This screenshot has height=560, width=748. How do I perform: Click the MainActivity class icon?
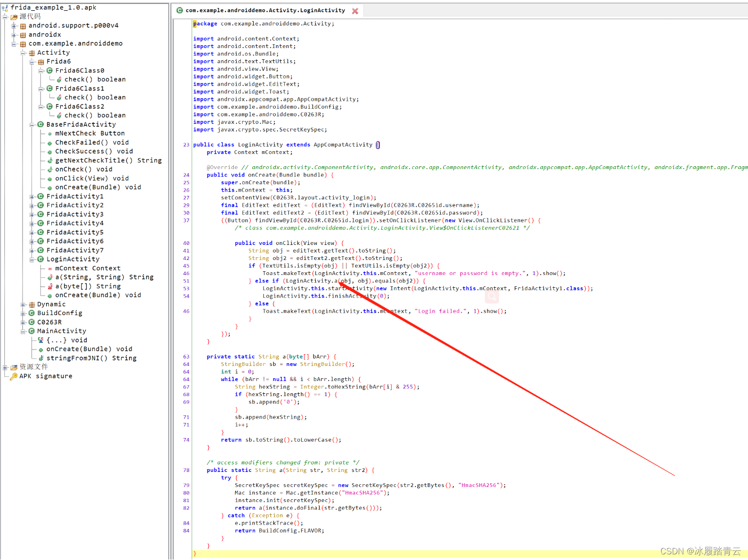(32, 331)
